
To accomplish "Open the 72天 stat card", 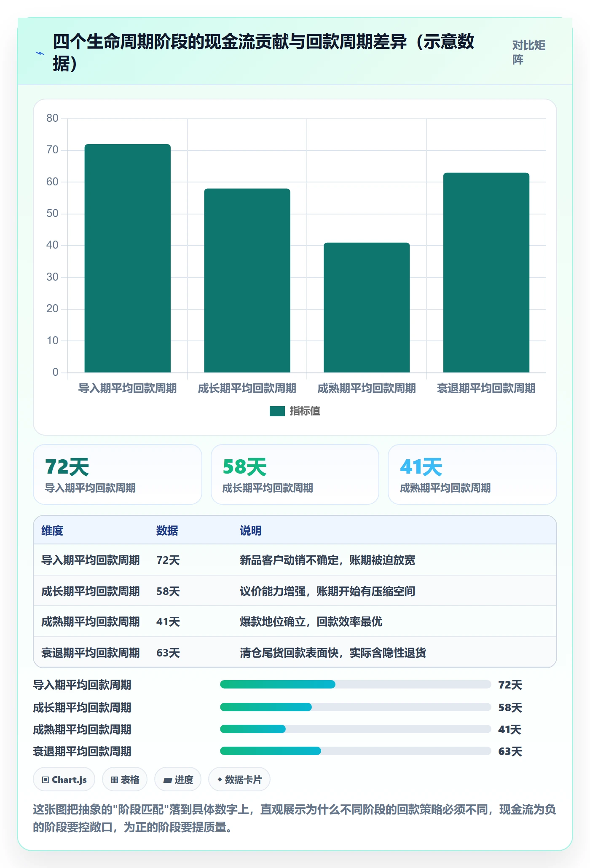I will (118, 474).
